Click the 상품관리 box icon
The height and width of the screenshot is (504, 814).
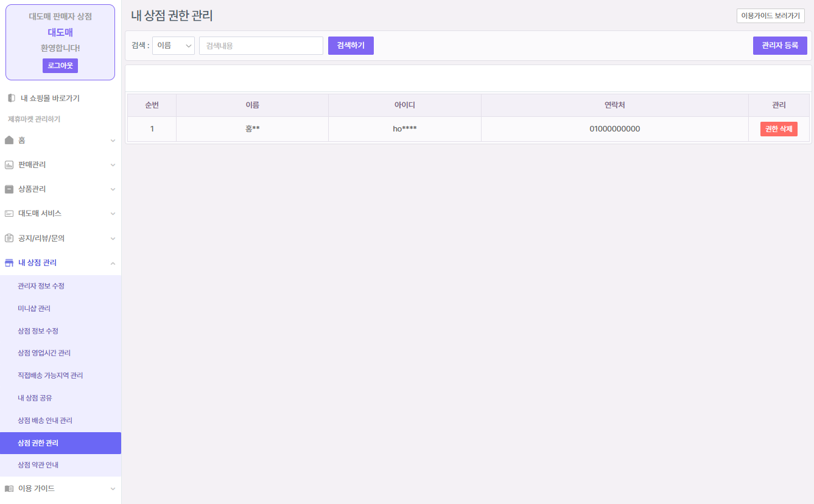(x=9, y=189)
